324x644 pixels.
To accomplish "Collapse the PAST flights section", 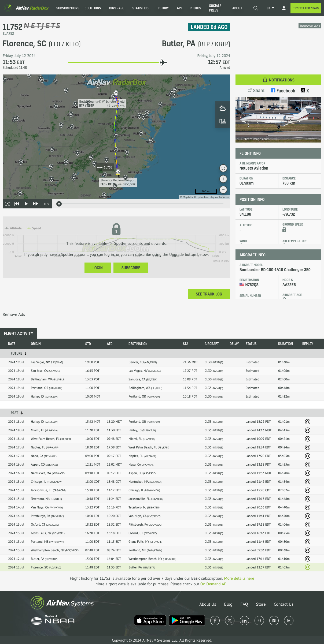I will 17,413.
